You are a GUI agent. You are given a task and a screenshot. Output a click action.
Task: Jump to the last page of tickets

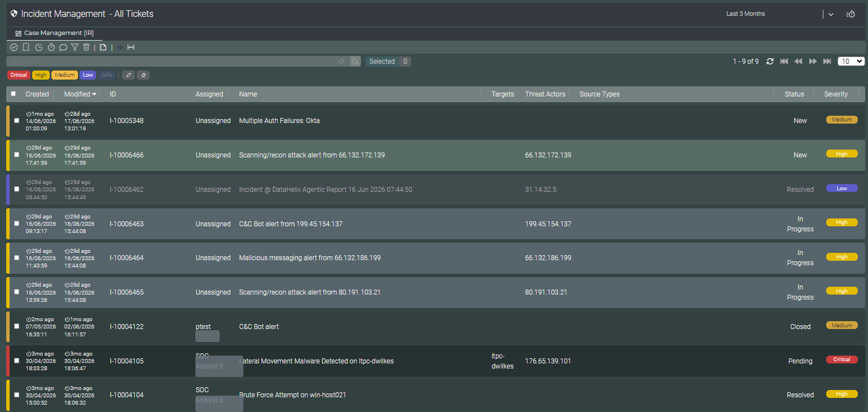(x=827, y=62)
